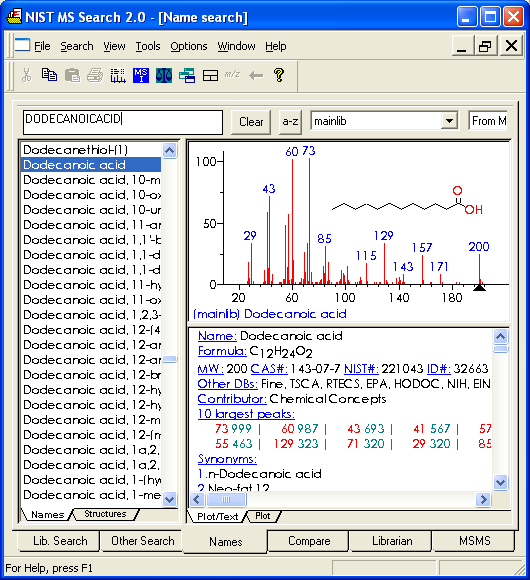Viewport: 530px width, 580px height.
Task: Click the info pane horizontal scrollbar thumb
Action: tap(226, 499)
